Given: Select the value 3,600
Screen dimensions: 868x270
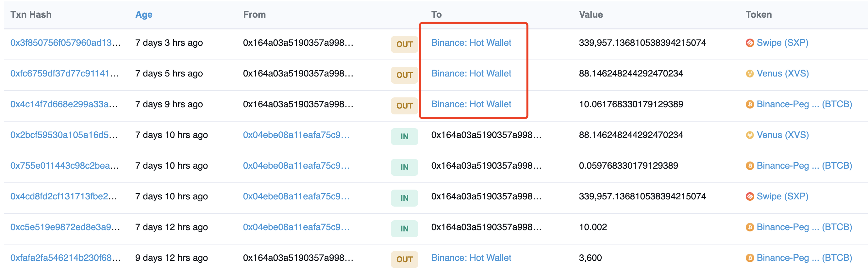Looking at the screenshot, I should pos(590,258).
